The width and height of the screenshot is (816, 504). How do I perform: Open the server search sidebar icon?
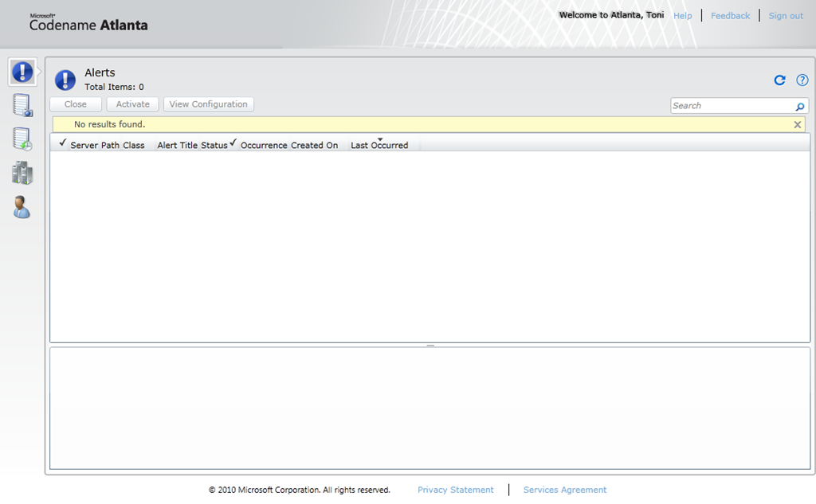(22, 105)
